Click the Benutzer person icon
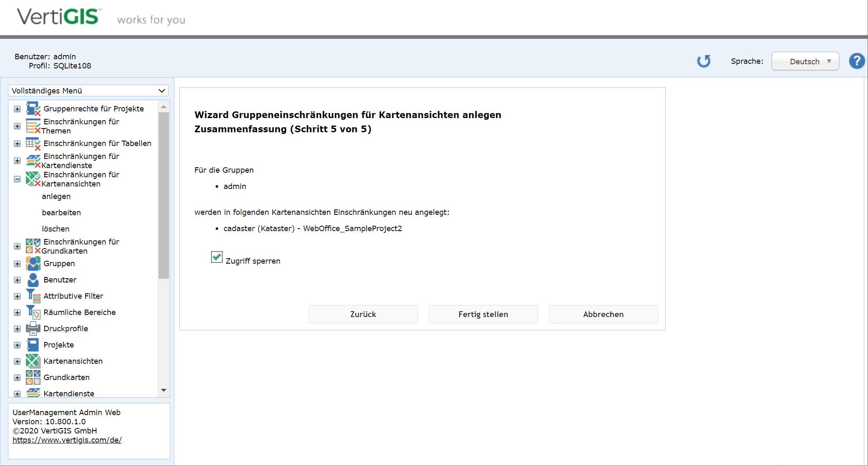 point(33,280)
